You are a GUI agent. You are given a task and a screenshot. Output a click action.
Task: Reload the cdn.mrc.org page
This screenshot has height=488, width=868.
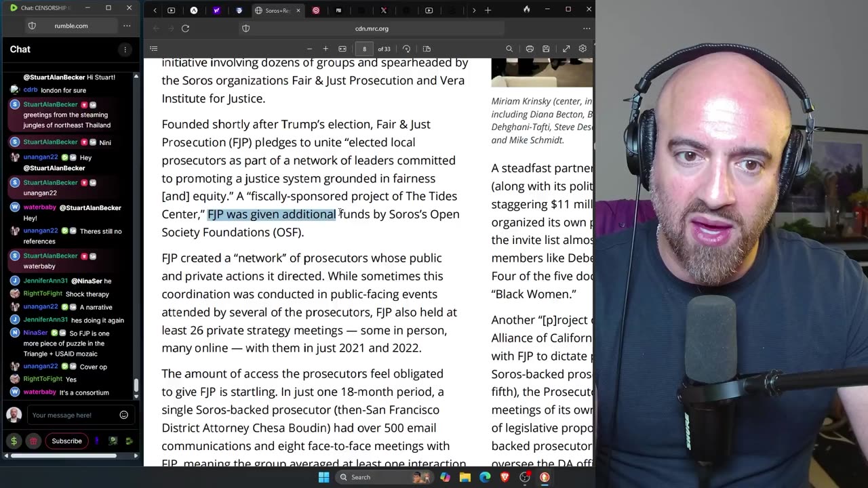click(x=185, y=28)
